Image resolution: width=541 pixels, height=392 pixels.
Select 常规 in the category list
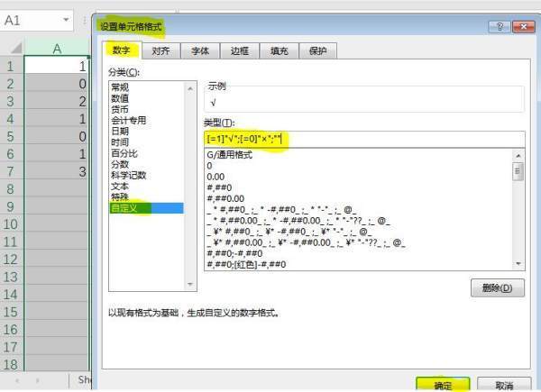tap(120, 87)
